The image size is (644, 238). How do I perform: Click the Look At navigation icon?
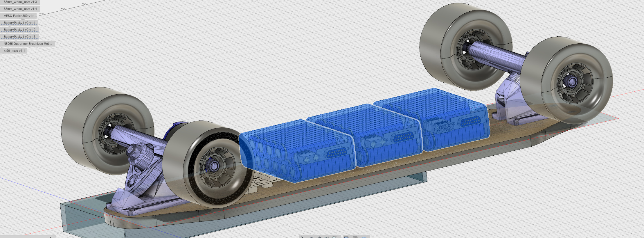[x=311, y=237]
